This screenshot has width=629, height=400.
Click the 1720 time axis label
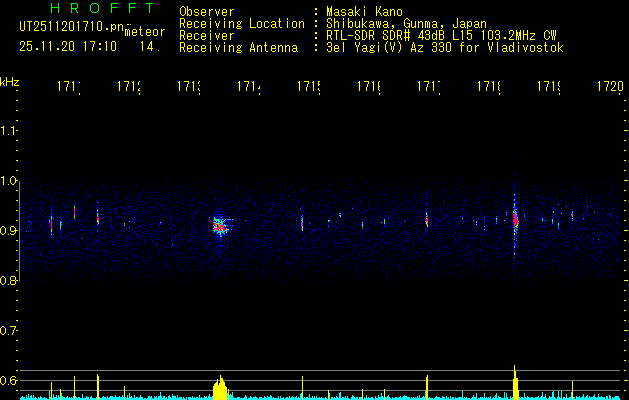(x=610, y=86)
